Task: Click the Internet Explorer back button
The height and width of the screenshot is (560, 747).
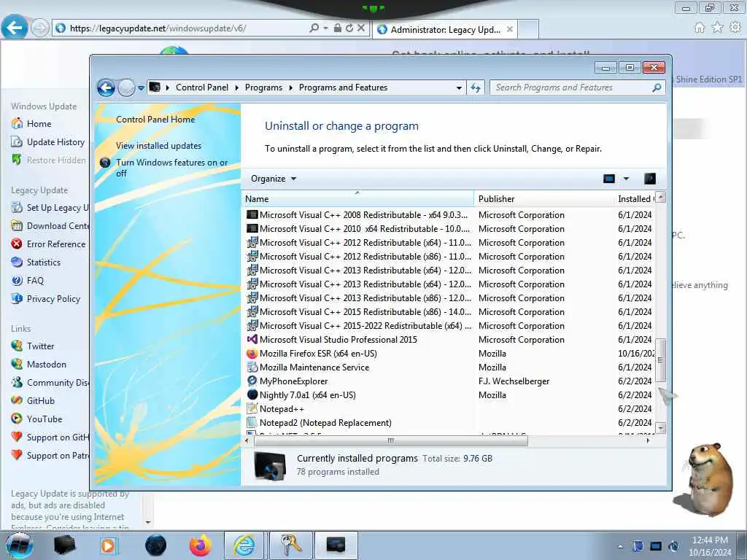Action: click(x=15, y=28)
